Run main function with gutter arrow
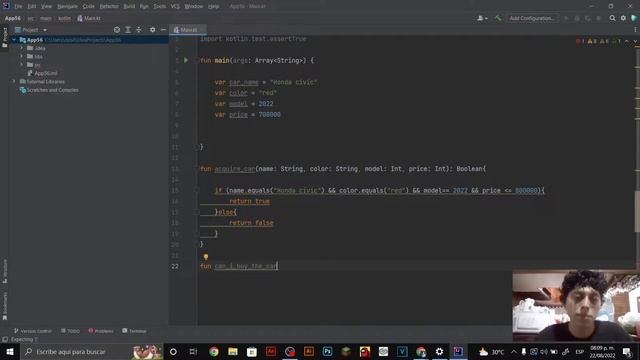 pyautogui.click(x=186, y=60)
